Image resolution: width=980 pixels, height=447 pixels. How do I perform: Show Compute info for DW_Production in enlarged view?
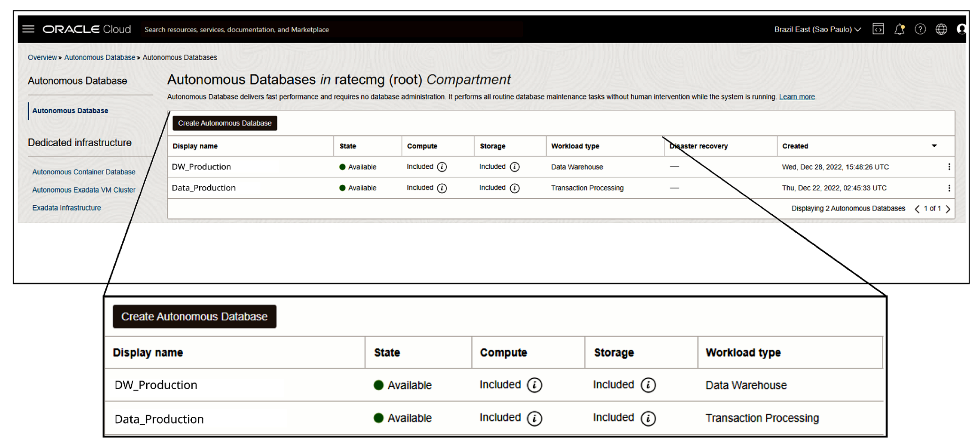click(x=535, y=385)
